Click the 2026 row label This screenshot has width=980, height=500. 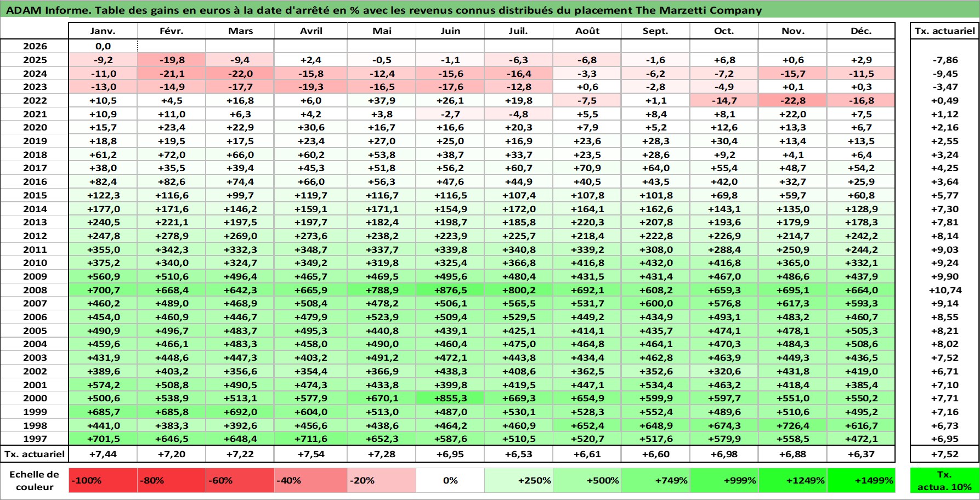click(35, 47)
